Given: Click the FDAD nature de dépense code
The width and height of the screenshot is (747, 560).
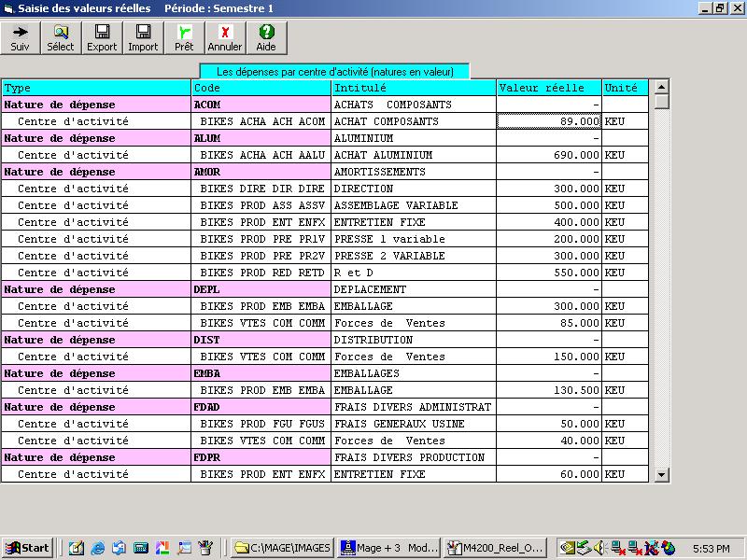Looking at the screenshot, I should [261, 407].
